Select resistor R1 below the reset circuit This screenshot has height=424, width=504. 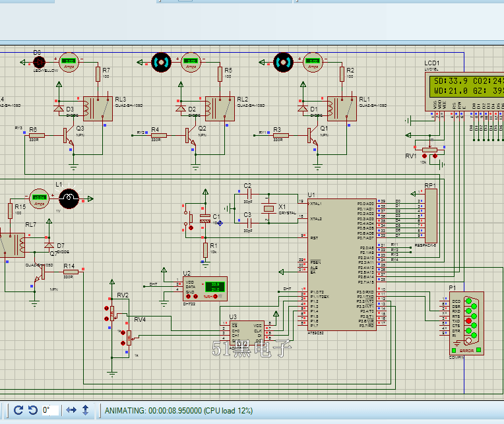click(x=205, y=250)
